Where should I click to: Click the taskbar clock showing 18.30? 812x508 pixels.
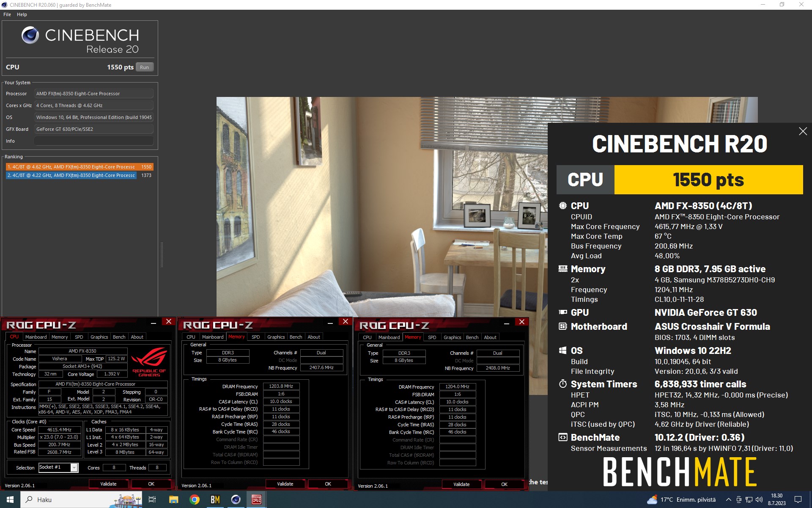(776, 500)
